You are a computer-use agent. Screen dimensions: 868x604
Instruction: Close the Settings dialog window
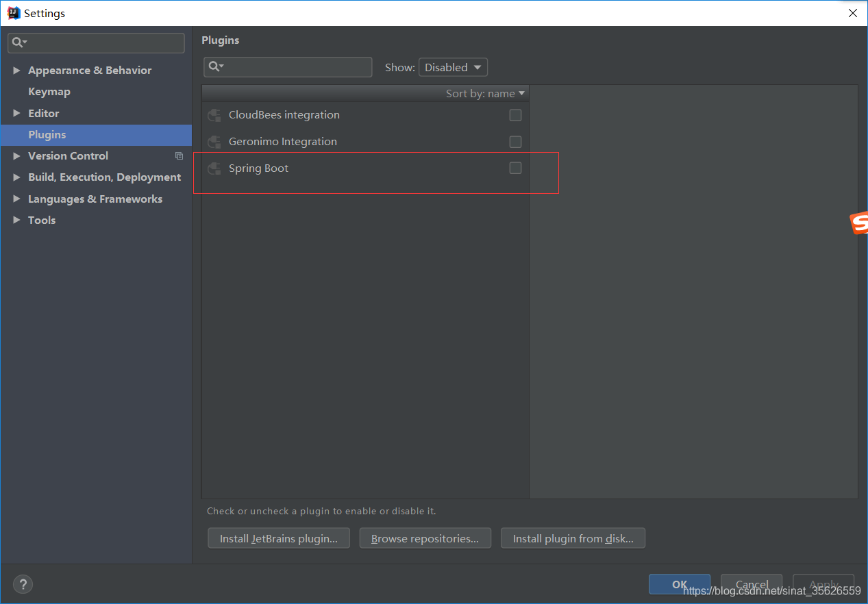853,13
